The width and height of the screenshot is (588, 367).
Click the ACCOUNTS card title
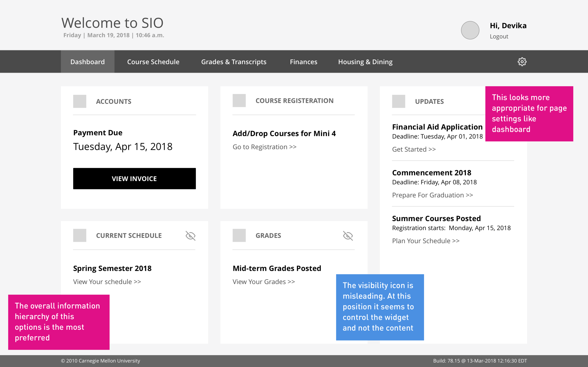click(x=114, y=102)
